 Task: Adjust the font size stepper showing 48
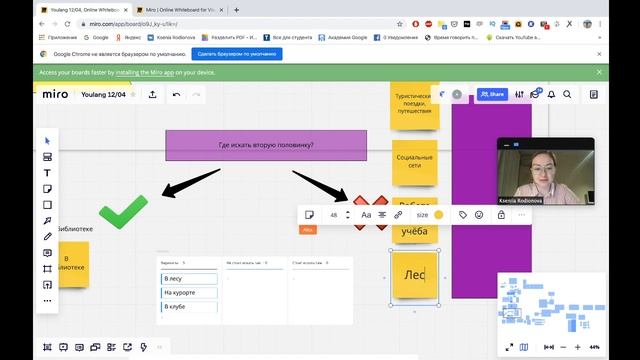(x=348, y=215)
